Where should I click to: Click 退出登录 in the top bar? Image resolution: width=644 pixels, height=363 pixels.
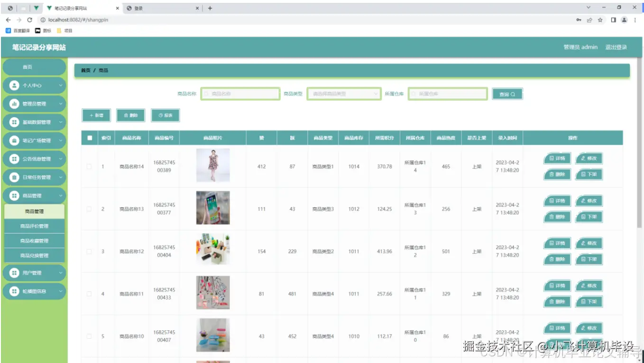616,47
